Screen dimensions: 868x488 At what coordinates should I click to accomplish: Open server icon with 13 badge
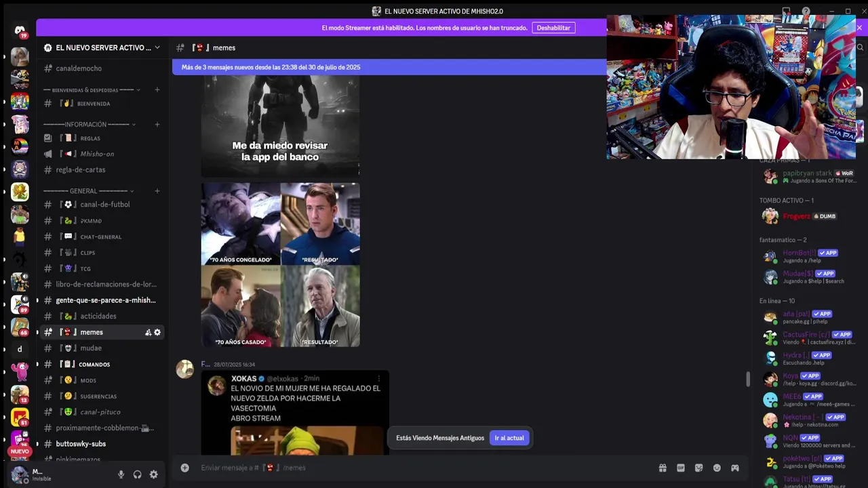[20, 394]
